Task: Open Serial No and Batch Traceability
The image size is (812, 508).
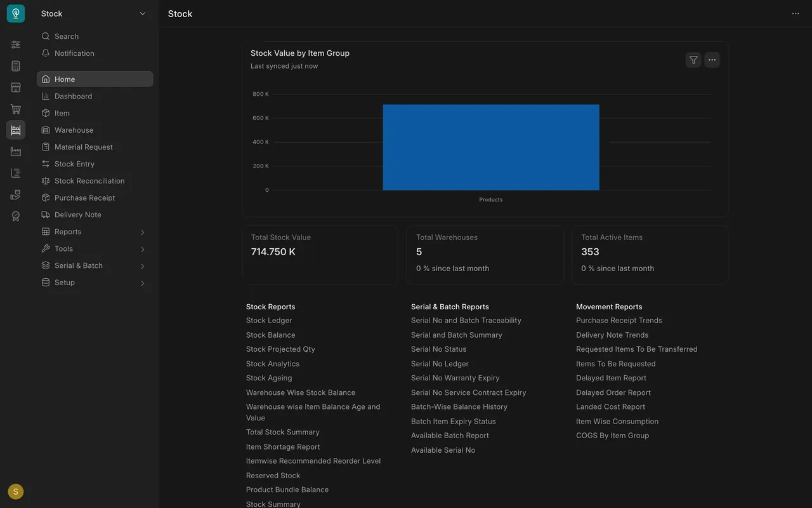Action: click(x=466, y=321)
